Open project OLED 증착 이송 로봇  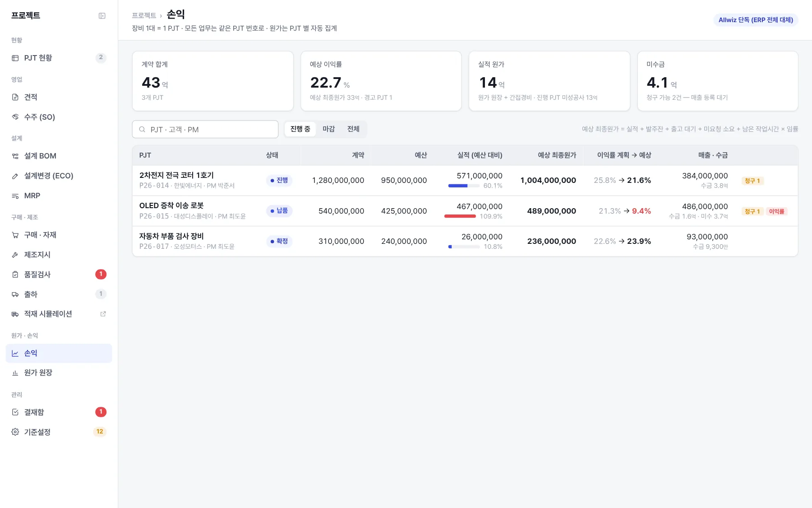(x=171, y=205)
